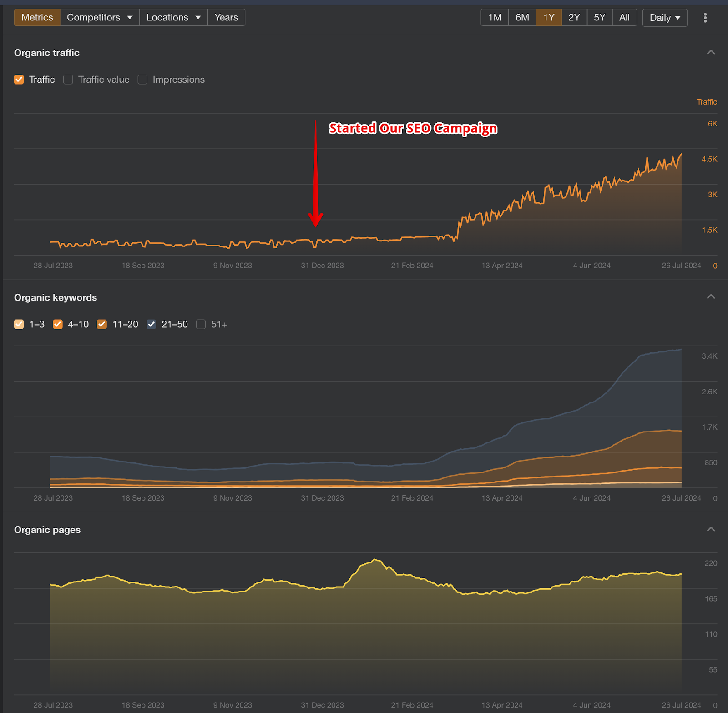The image size is (728, 713).
Task: Click the orange Traffic axis label
Action: coord(707,102)
